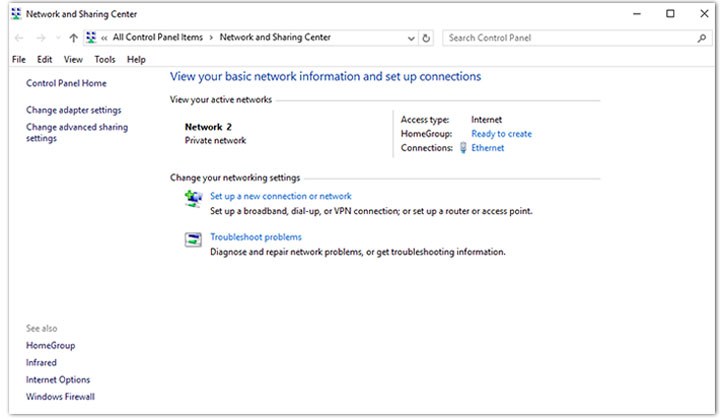This screenshot has height=419, width=720.
Task: Open the recent locations dropdown arrow
Action: point(58,38)
